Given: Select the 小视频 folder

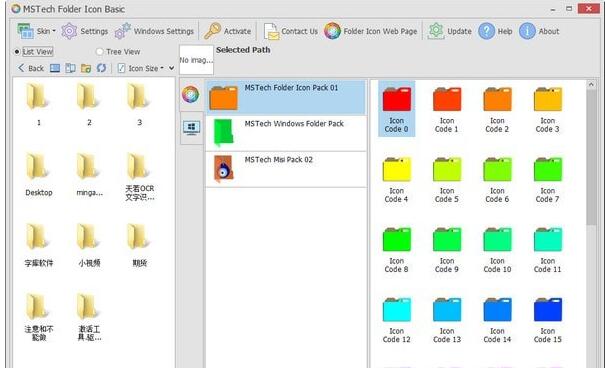Looking at the screenshot, I should click(x=89, y=245).
